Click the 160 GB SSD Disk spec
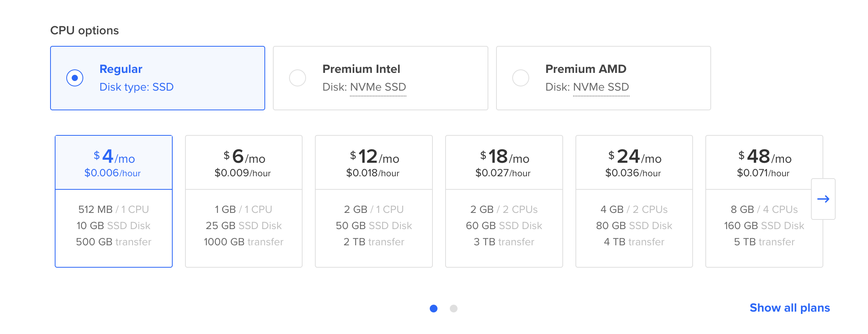The width and height of the screenshot is (868, 334). tap(764, 226)
